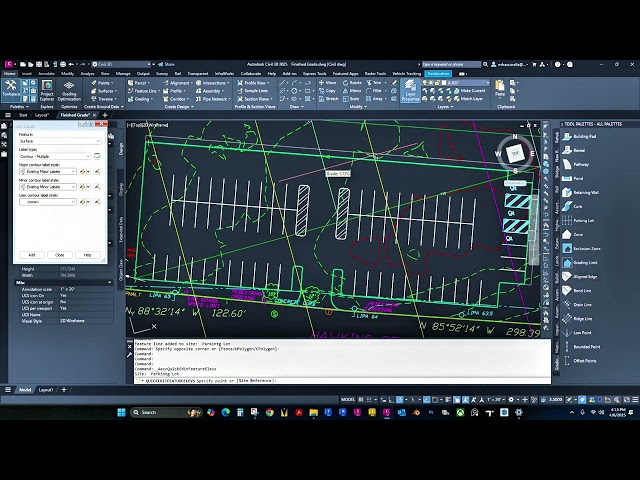Click the Corridor ribbon button

point(176,99)
